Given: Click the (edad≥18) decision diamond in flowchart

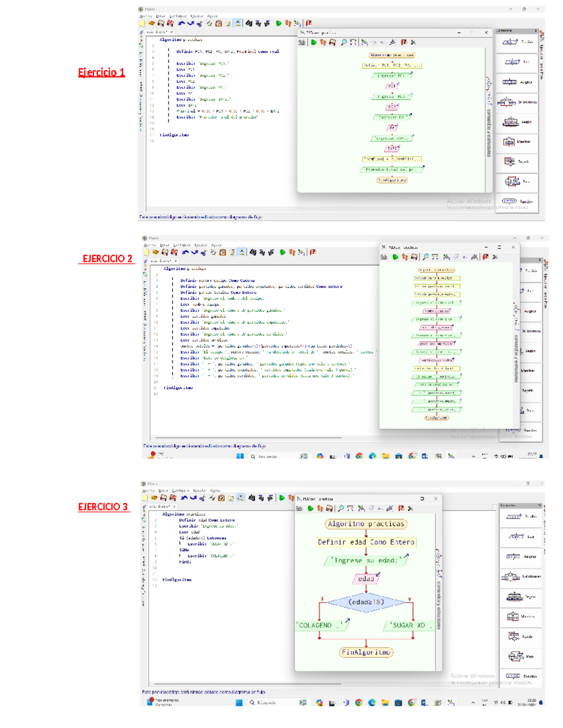Looking at the screenshot, I should pyautogui.click(x=366, y=602).
